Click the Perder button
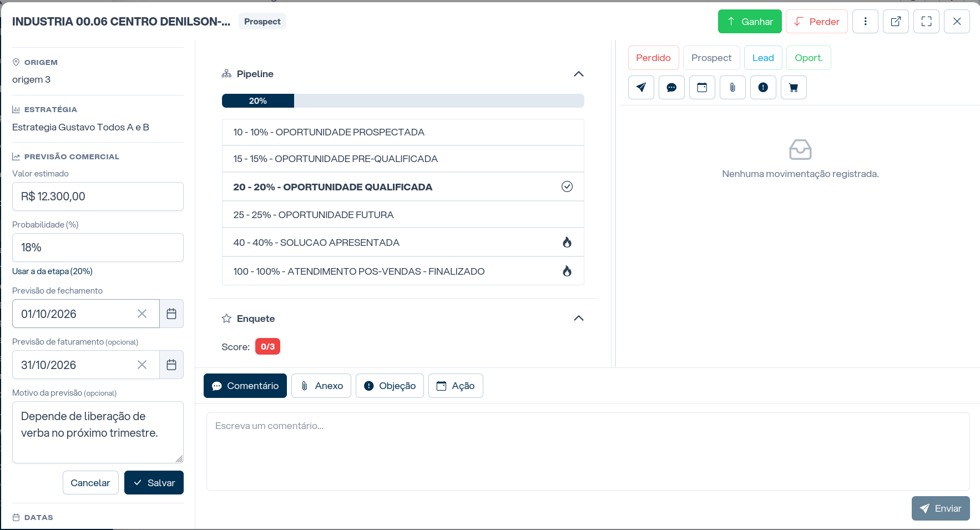 pyautogui.click(x=816, y=22)
